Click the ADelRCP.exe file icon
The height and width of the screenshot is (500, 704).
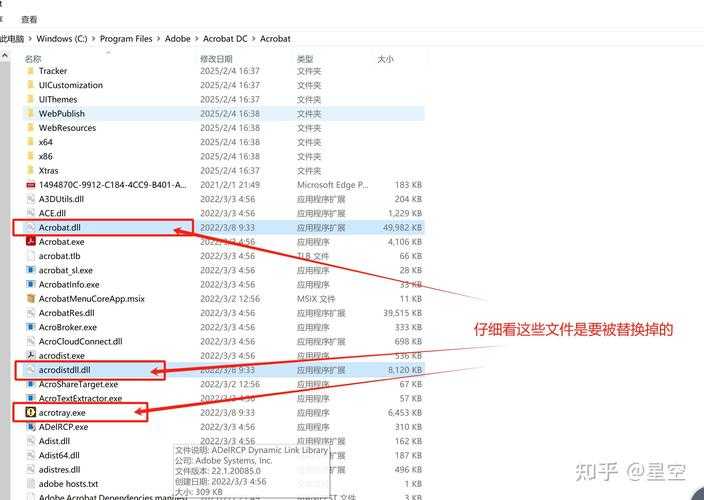pyautogui.click(x=30, y=427)
